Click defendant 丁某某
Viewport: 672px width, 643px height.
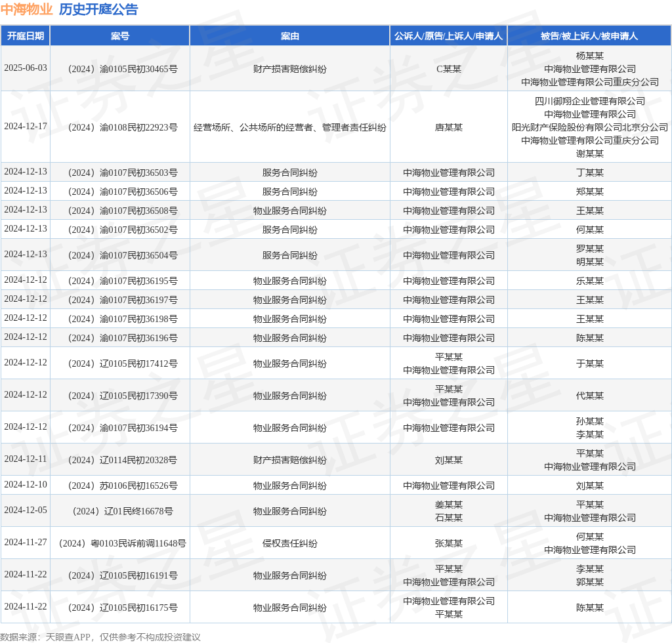590,173
